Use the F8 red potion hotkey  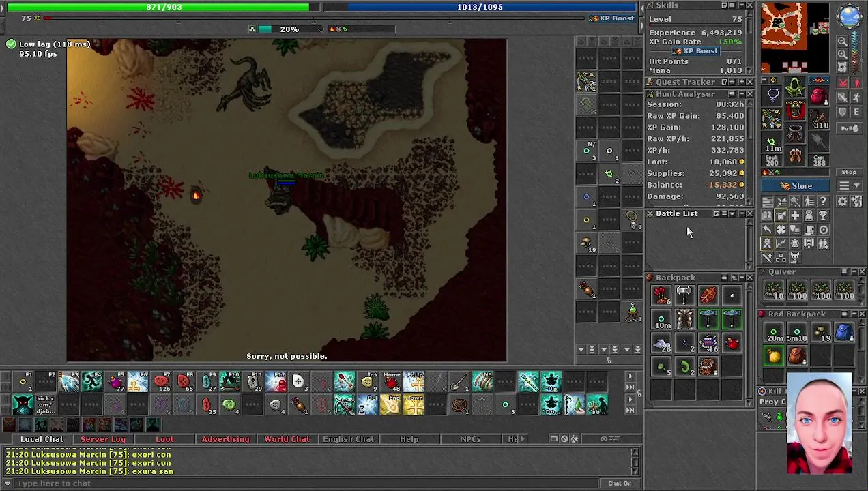184,381
